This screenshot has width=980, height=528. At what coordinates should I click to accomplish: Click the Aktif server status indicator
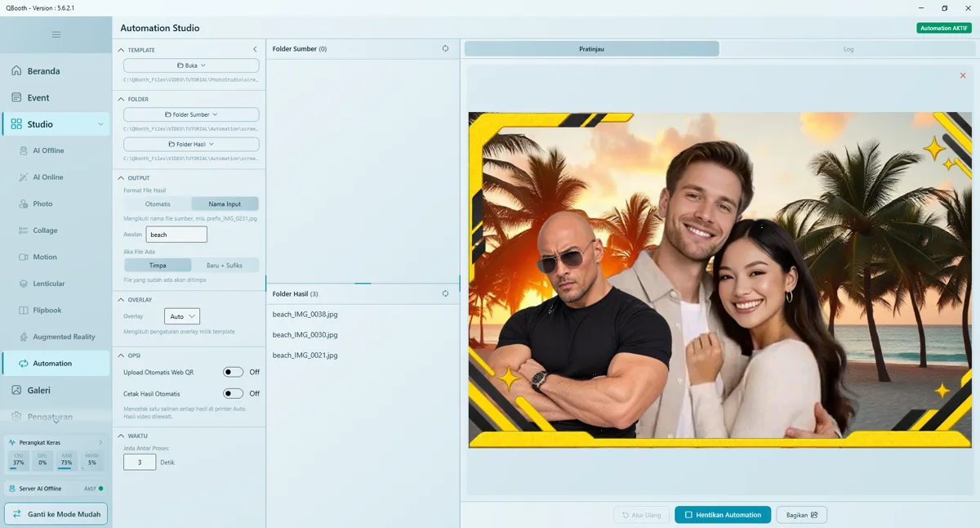point(94,489)
